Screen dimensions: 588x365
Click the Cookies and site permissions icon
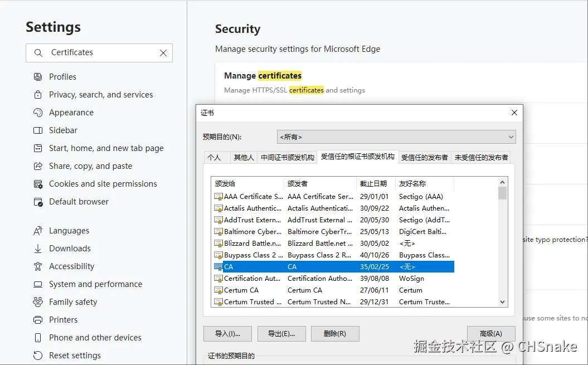pyautogui.click(x=38, y=184)
